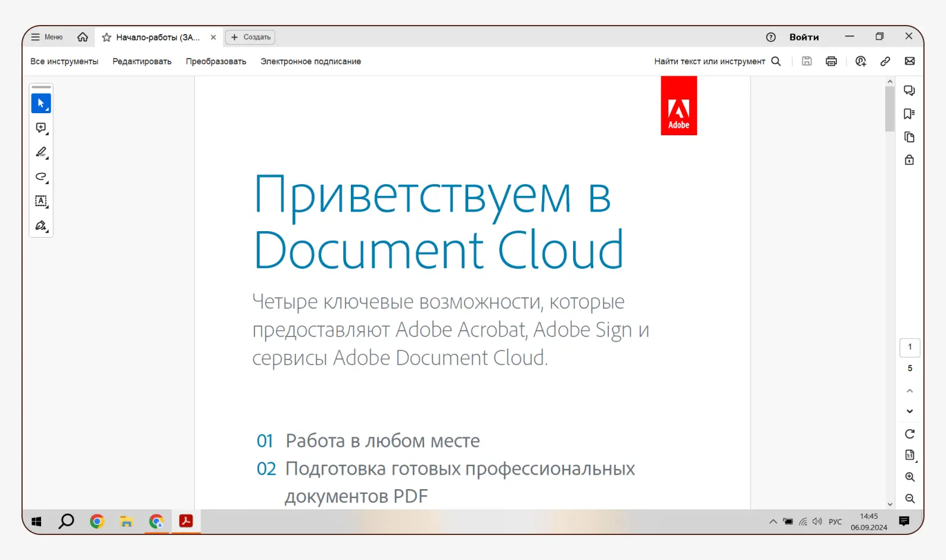
Task: Click the Создать button
Action: pyautogui.click(x=251, y=37)
